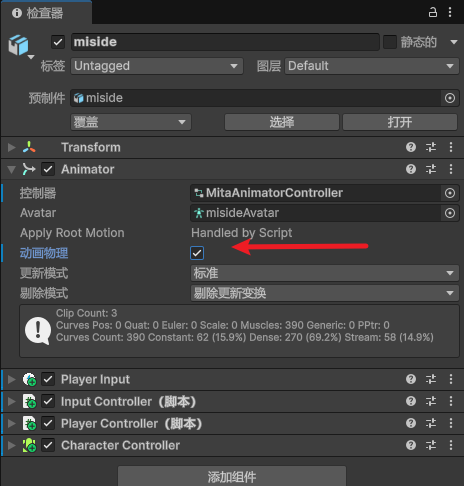Click the Transform component icon

[x=29, y=147]
